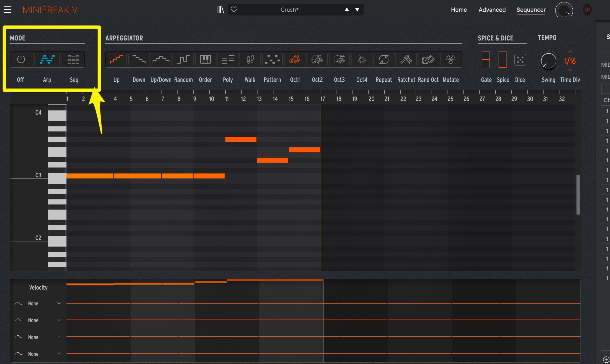Click the Mutate radiation icon

451,59
